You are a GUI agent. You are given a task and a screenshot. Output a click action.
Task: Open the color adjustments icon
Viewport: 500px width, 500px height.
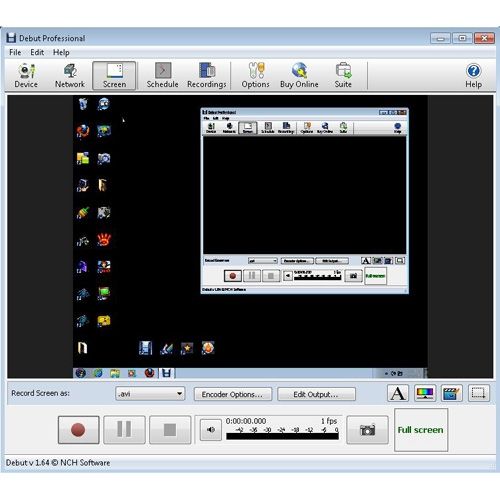coord(425,393)
